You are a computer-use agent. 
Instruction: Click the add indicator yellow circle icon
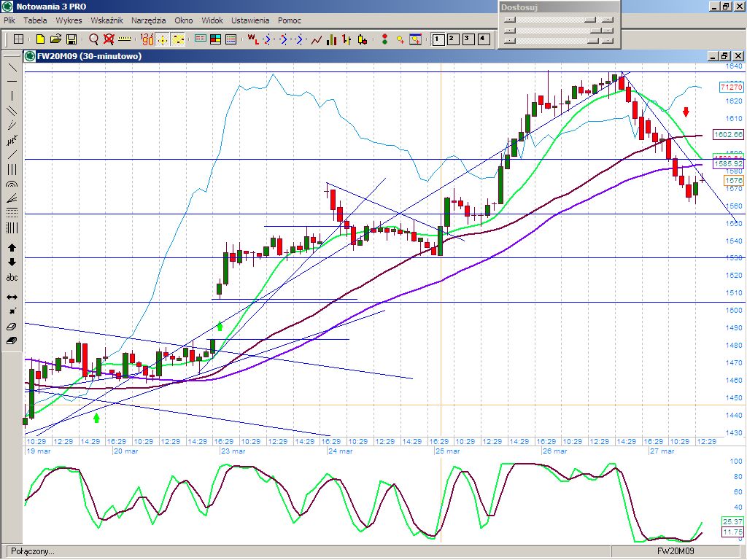coord(400,39)
